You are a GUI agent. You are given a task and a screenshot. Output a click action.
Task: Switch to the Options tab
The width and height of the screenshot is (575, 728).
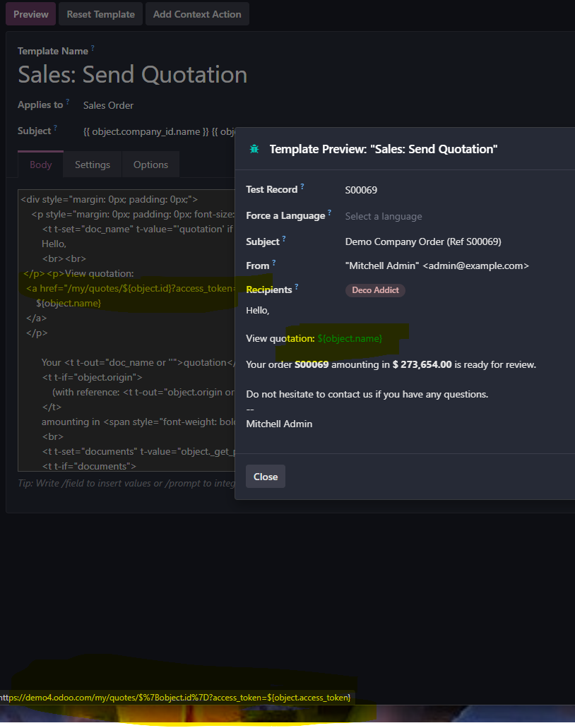[150, 165]
